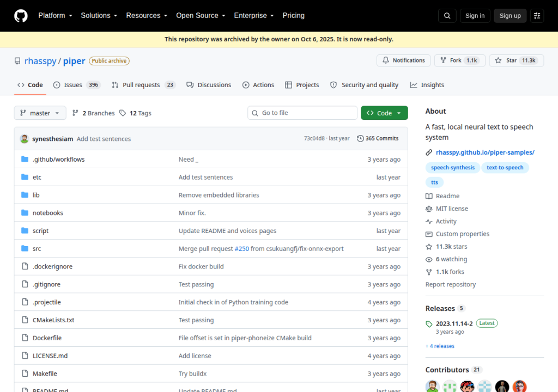This screenshot has height=392, width=558.
Task: Open the 'Remove embedded libraries' commit message
Action: tap(219, 195)
